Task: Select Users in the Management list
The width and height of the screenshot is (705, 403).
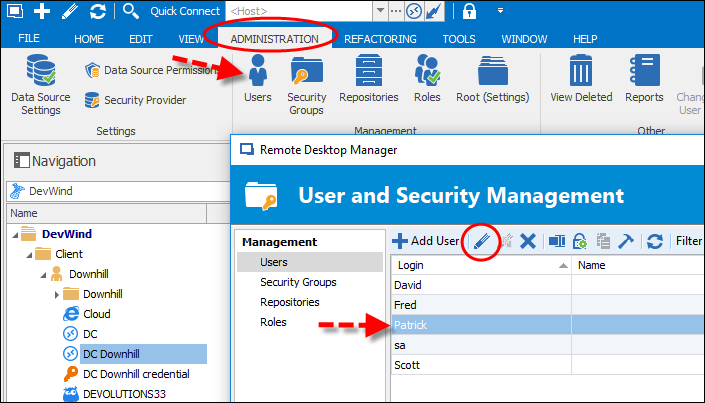Action: pyautogui.click(x=310, y=262)
